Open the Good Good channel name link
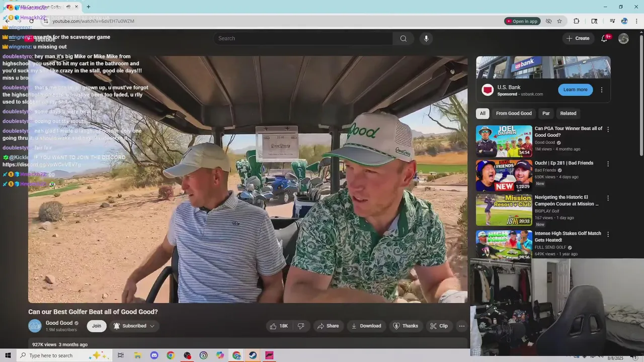Image resolution: width=644 pixels, height=362 pixels. pyautogui.click(x=59, y=323)
